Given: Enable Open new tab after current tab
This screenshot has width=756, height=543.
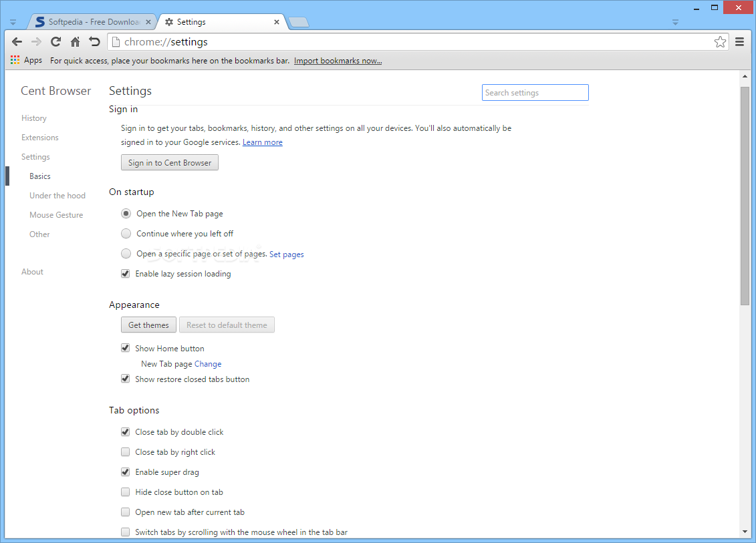Looking at the screenshot, I should coord(126,512).
